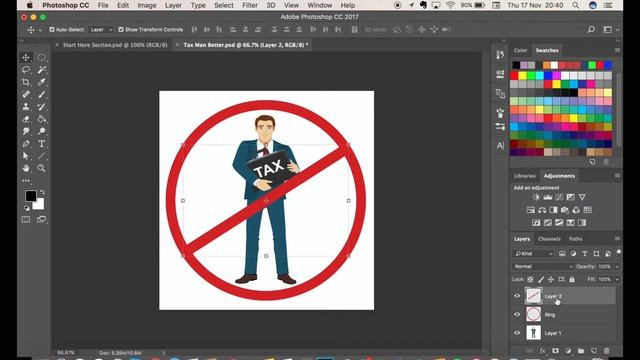Select the Dodge tool

pos(41,131)
